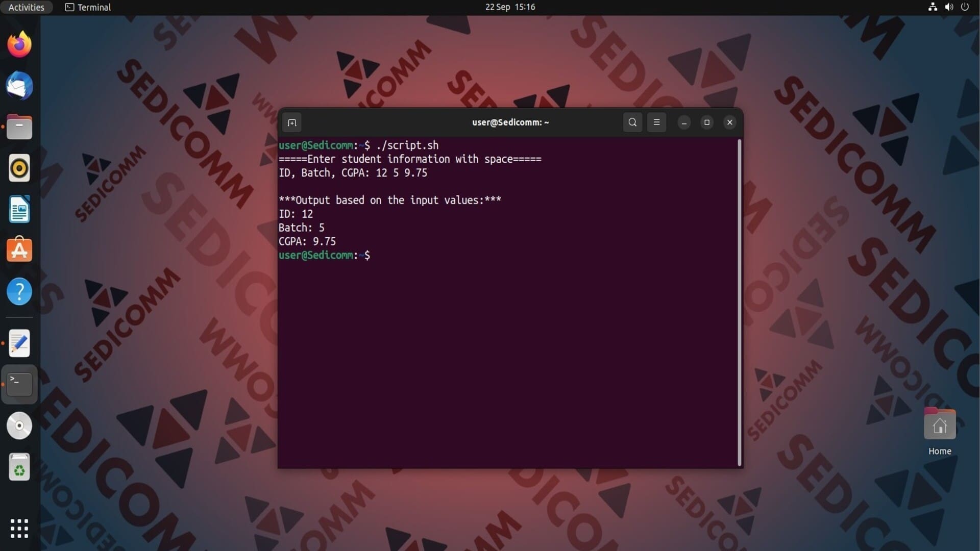Open the Terminal app menu in top bar
980x551 pixels.
[x=88, y=7]
